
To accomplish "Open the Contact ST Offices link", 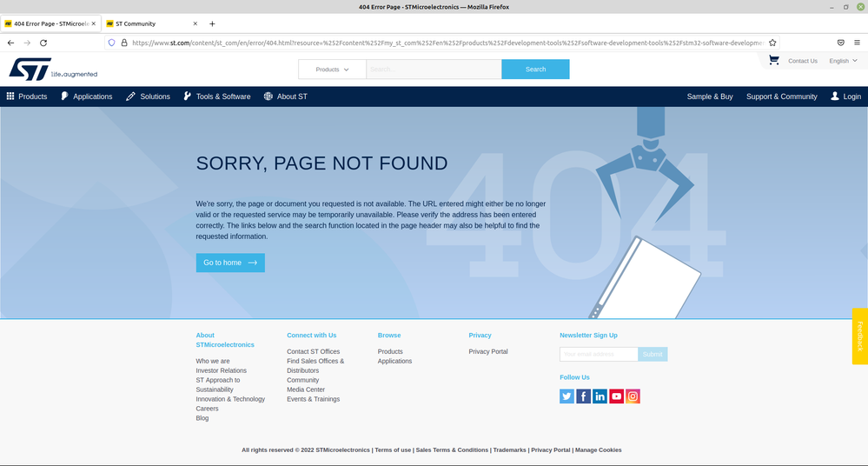I will point(314,352).
